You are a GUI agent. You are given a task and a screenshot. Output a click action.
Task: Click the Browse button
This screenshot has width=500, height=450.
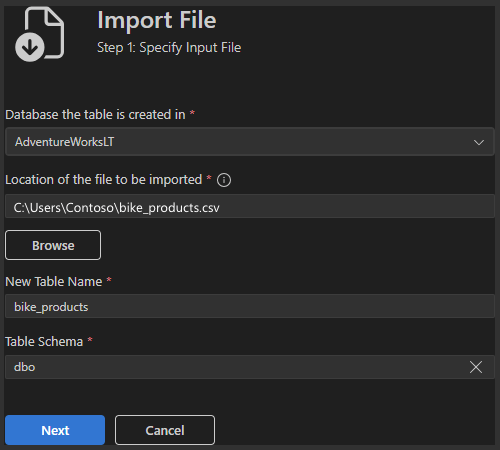click(x=53, y=245)
